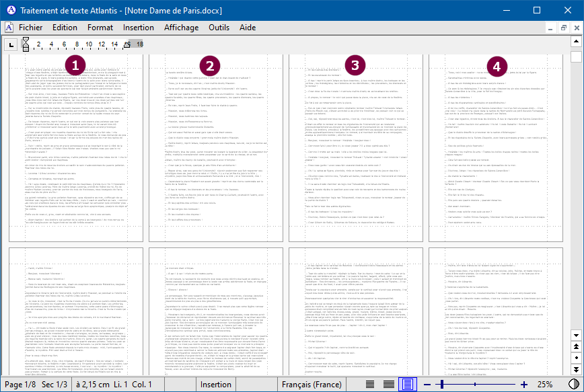584x392 pixels.
Task: Click the ruler at the 8 cm mark
Action: coord(76,44)
